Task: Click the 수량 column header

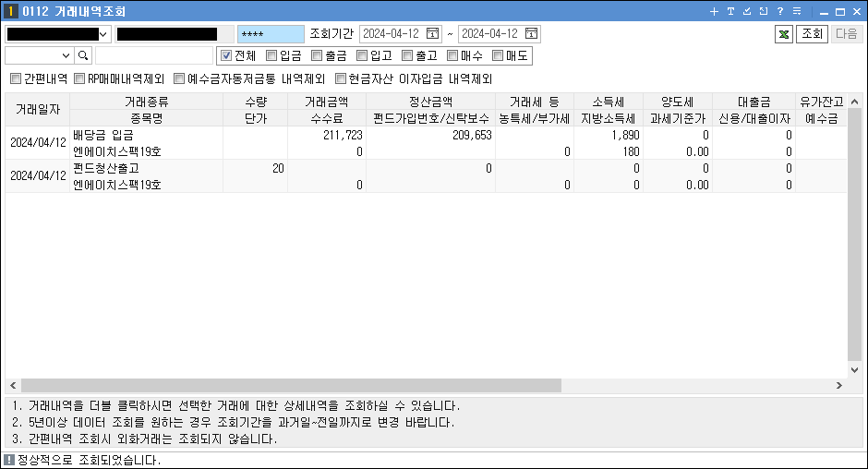Action: (256, 102)
